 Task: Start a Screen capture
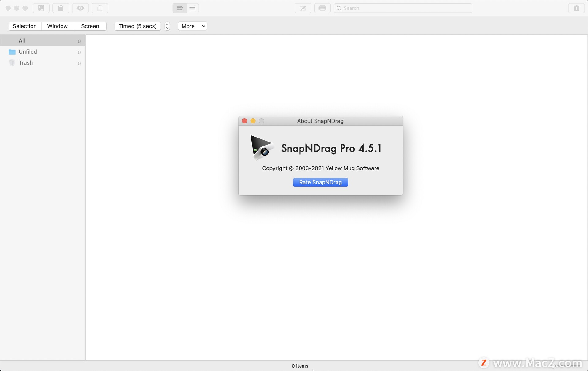tap(90, 26)
